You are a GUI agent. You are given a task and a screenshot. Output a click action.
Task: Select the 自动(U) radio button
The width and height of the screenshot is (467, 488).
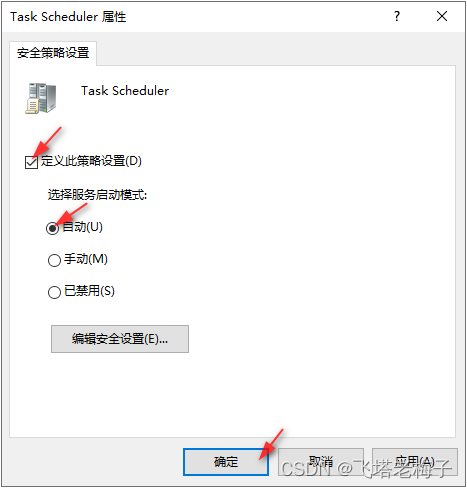[53, 228]
